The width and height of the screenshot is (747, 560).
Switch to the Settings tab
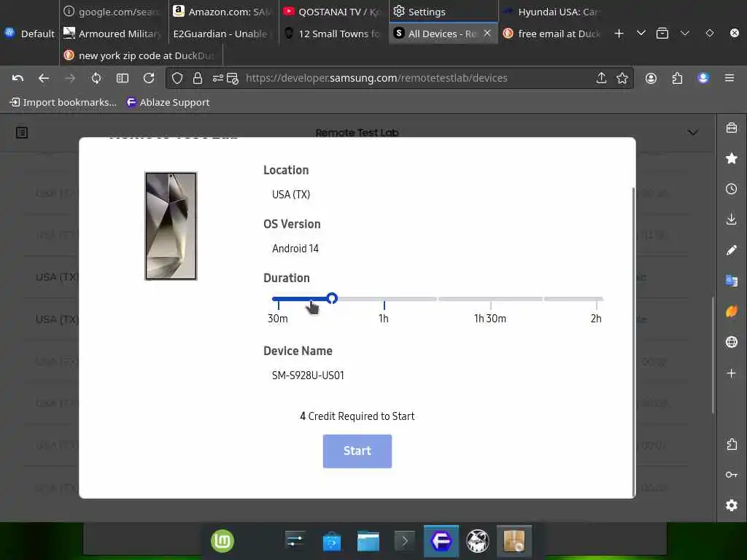[x=444, y=12]
